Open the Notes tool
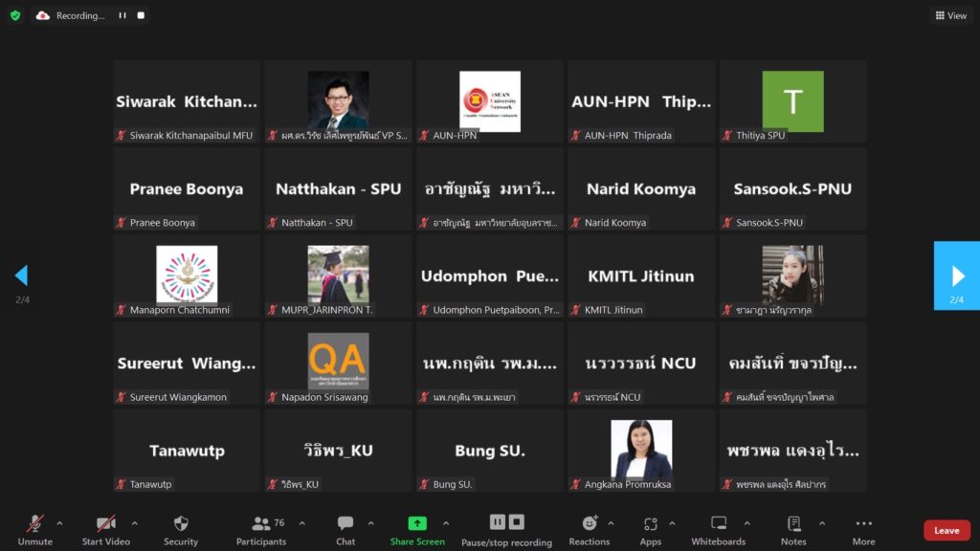This screenshot has width=980, height=551. click(x=793, y=529)
